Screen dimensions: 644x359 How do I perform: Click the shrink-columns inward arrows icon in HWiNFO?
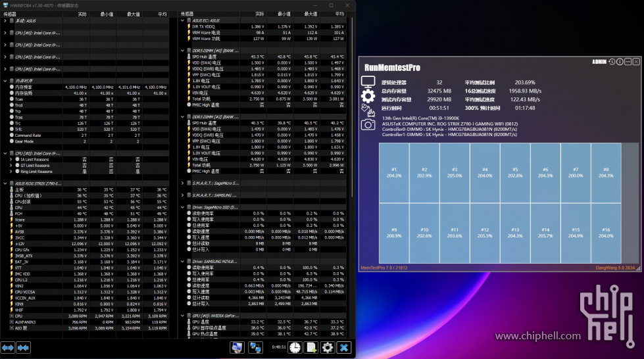pyautogui.click(x=24, y=348)
